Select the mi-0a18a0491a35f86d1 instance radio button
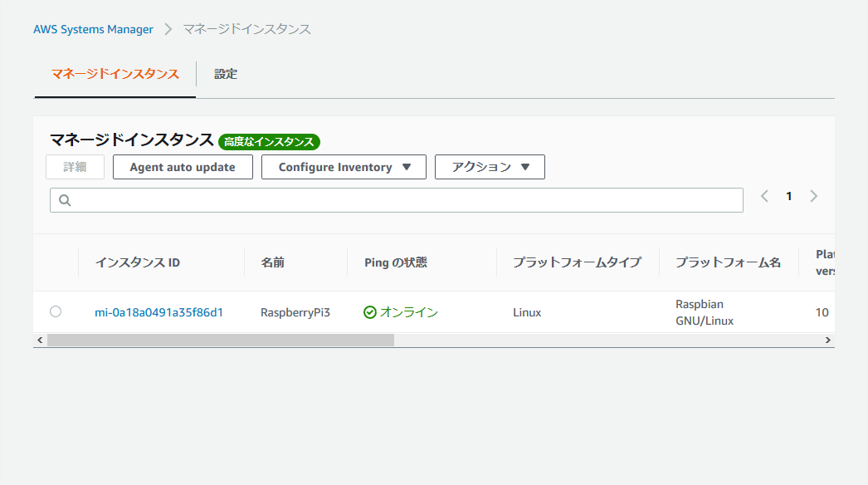 (x=56, y=311)
